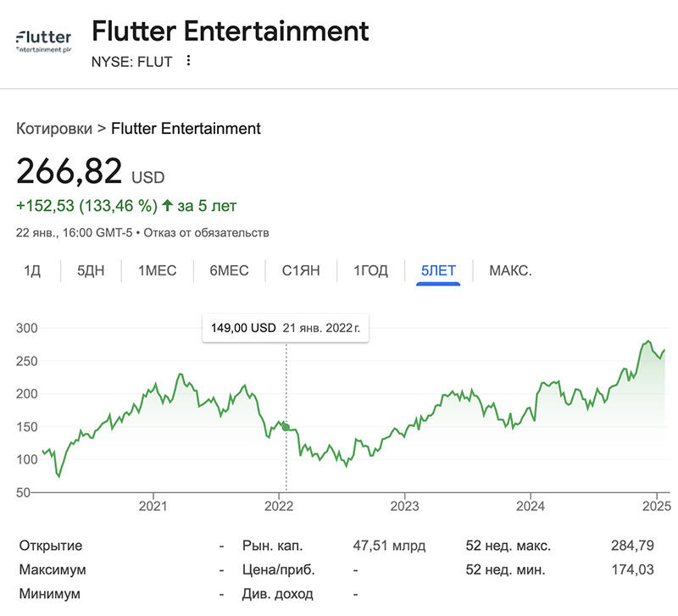
Task: Switch to the 1ГОД range tab
Action: (x=370, y=271)
